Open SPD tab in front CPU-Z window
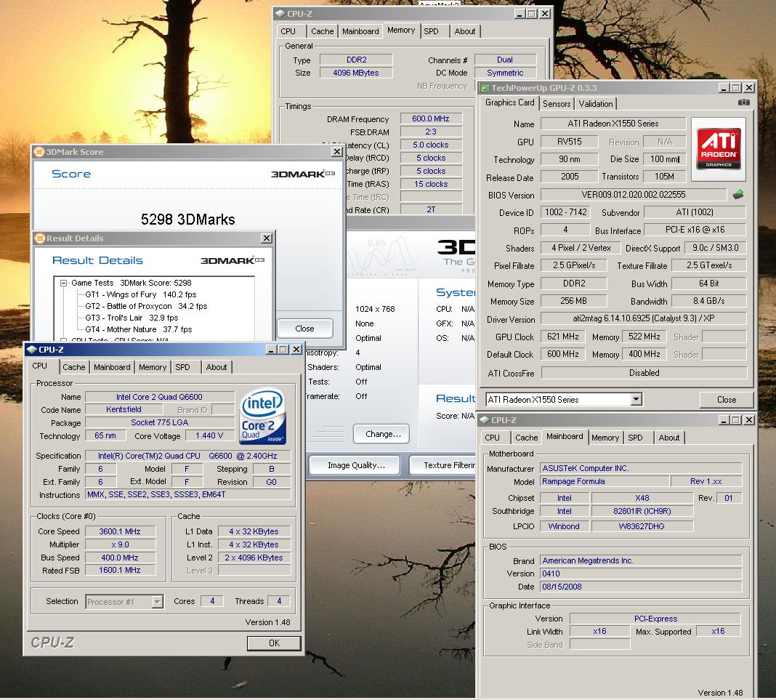776x700 pixels. click(x=182, y=367)
